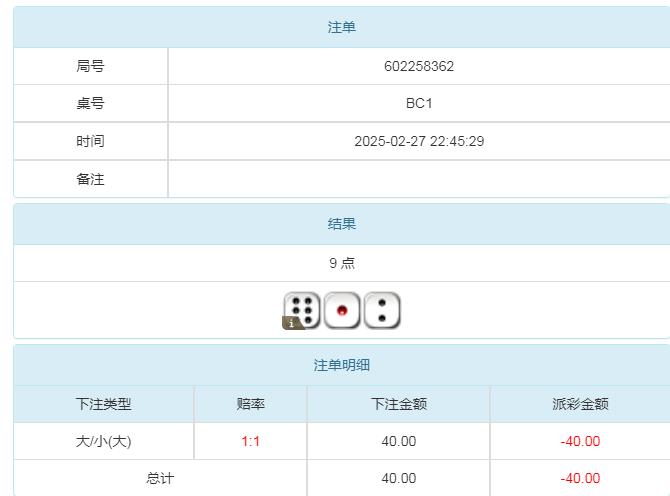This screenshot has height=496, width=670.
Task: Click the 赔率 column header
Action: coord(250,404)
